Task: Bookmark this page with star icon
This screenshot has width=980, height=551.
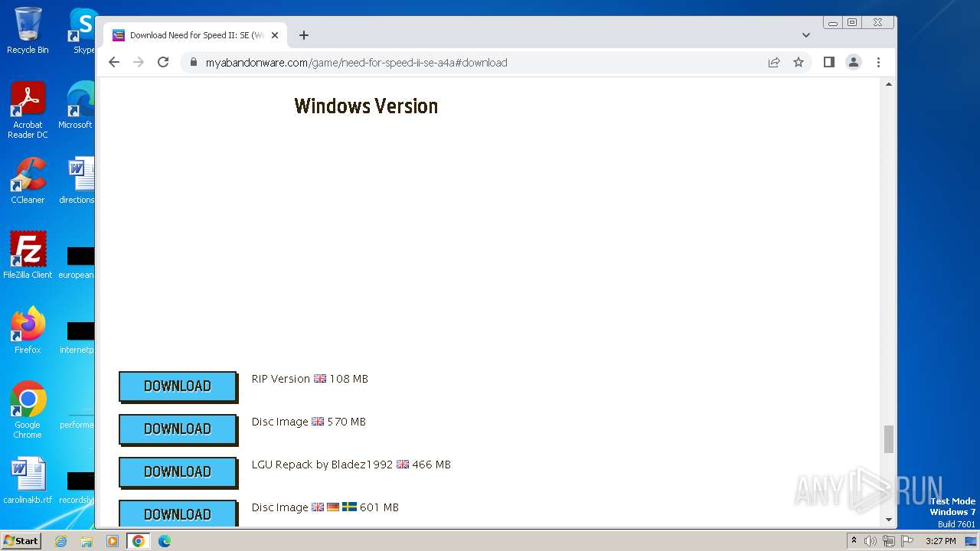Action: tap(799, 63)
